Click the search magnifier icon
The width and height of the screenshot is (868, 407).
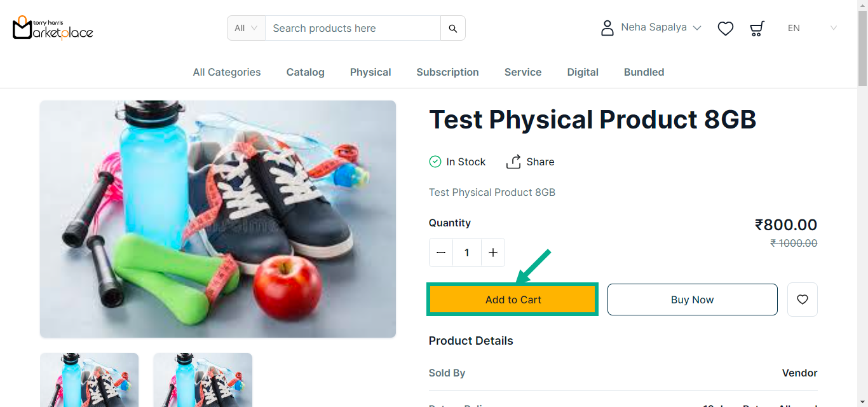[x=453, y=28]
